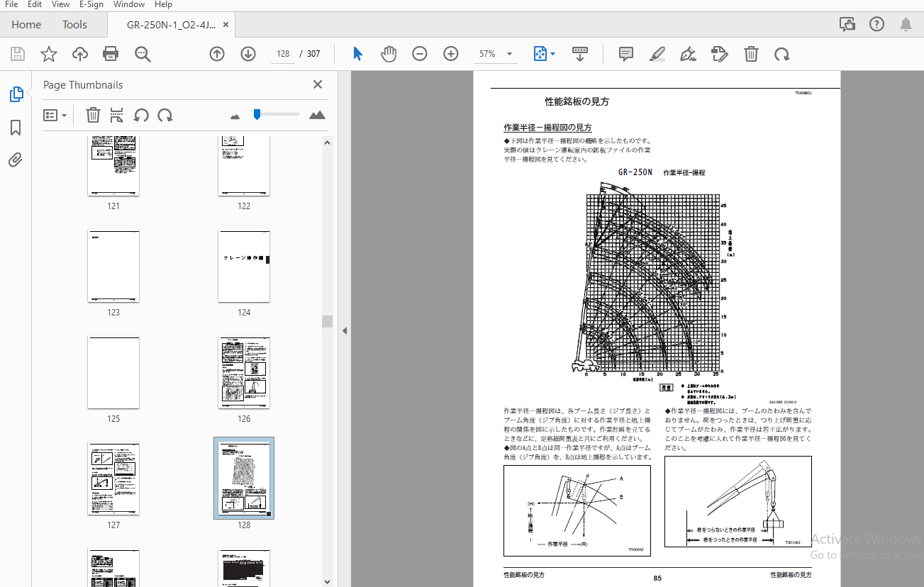Open the Bookmarks sidebar panel
The height and width of the screenshot is (587, 924).
click(16, 128)
